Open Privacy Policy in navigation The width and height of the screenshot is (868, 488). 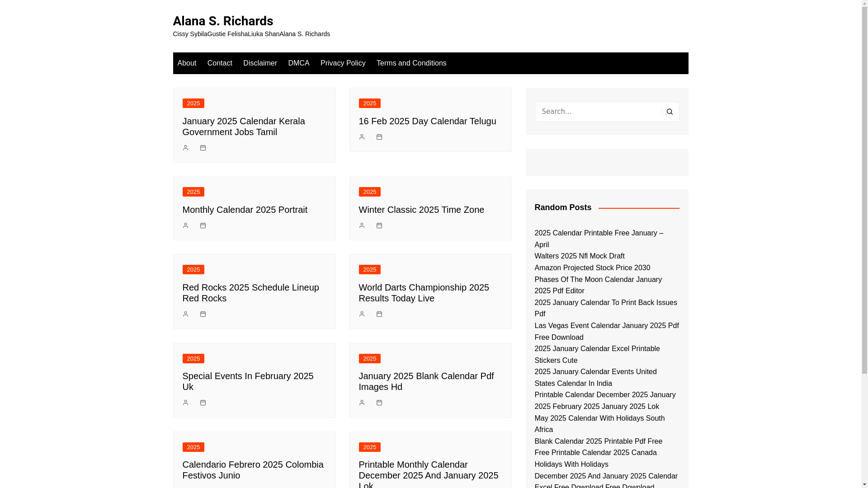(x=343, y=63)
